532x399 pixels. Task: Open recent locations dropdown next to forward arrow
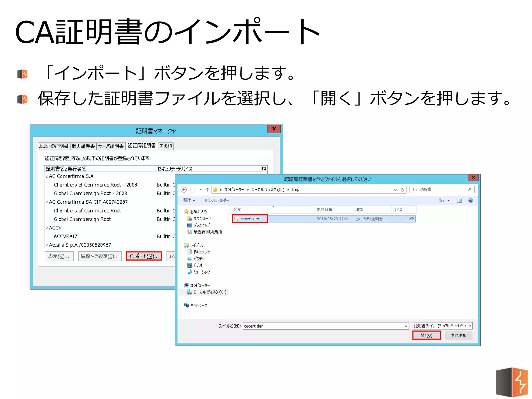coord(201,190)
